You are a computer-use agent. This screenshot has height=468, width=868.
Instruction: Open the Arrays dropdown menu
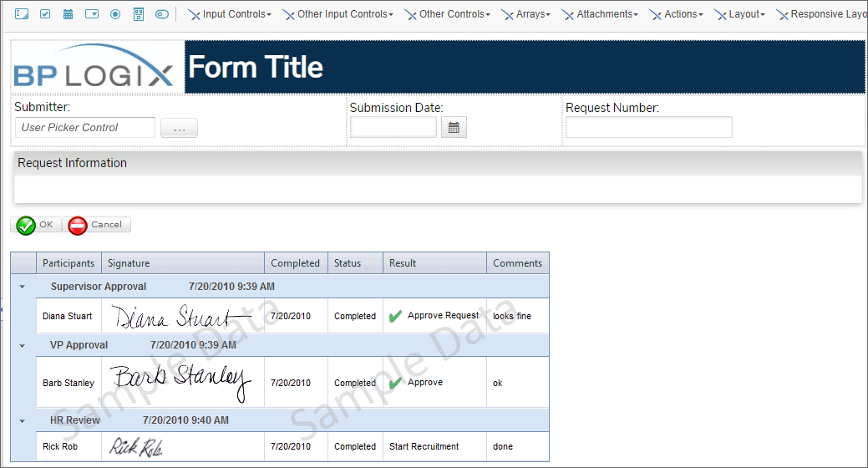click(x=526, y=14)
